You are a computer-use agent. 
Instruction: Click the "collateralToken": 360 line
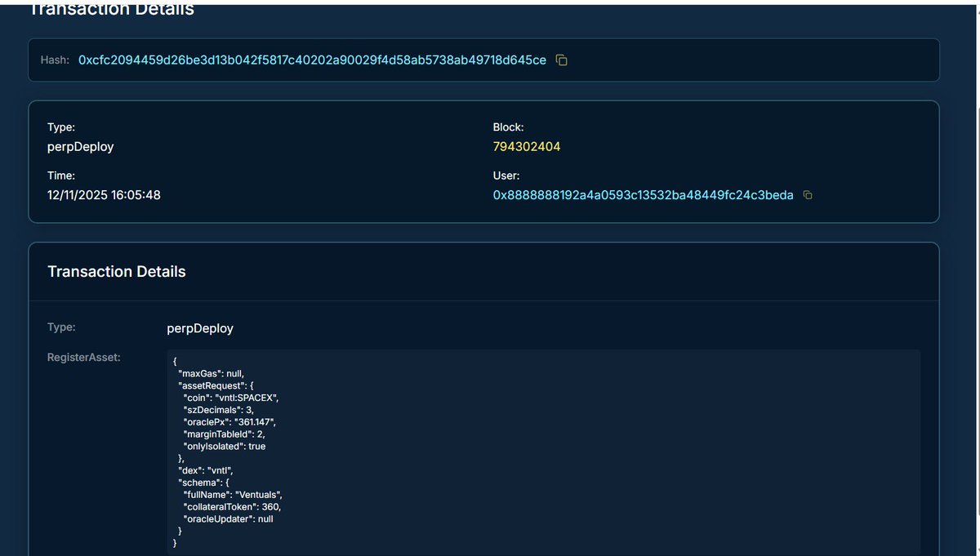[x=232, y=507]
